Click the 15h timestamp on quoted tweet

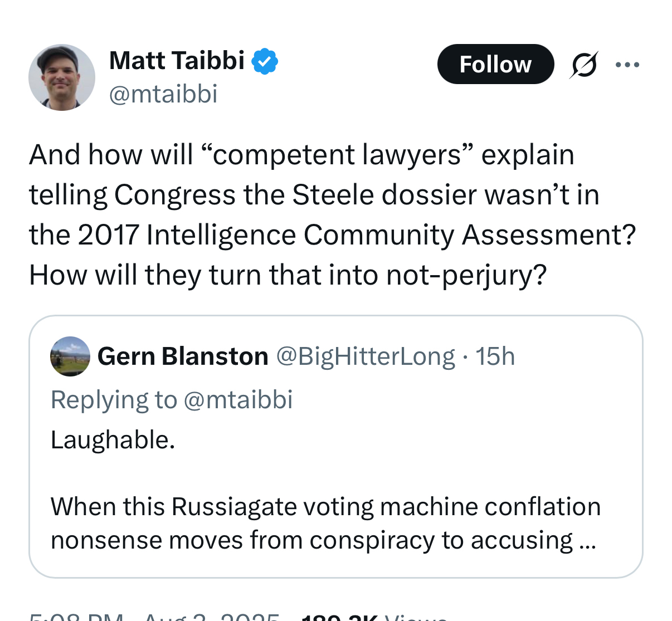[x=495, y=356]
